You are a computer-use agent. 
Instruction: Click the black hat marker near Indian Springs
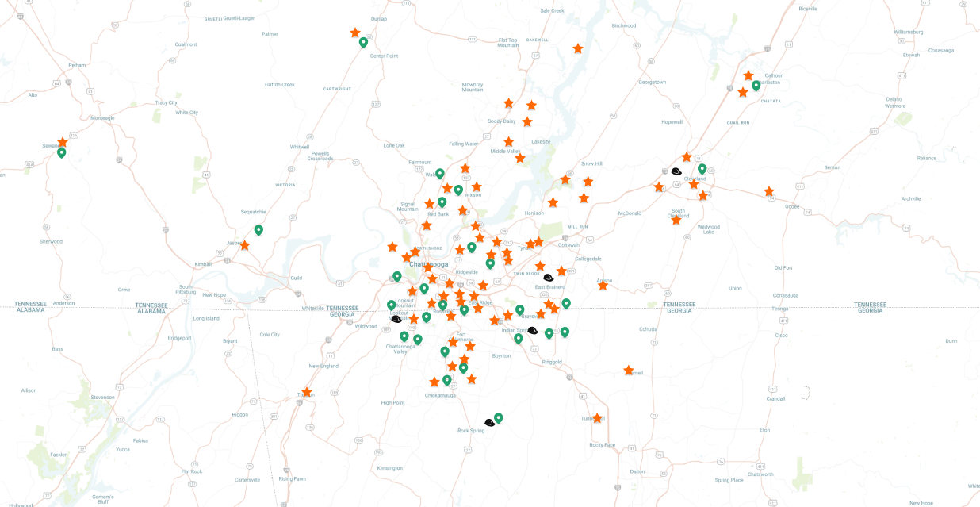click(533, 331)
